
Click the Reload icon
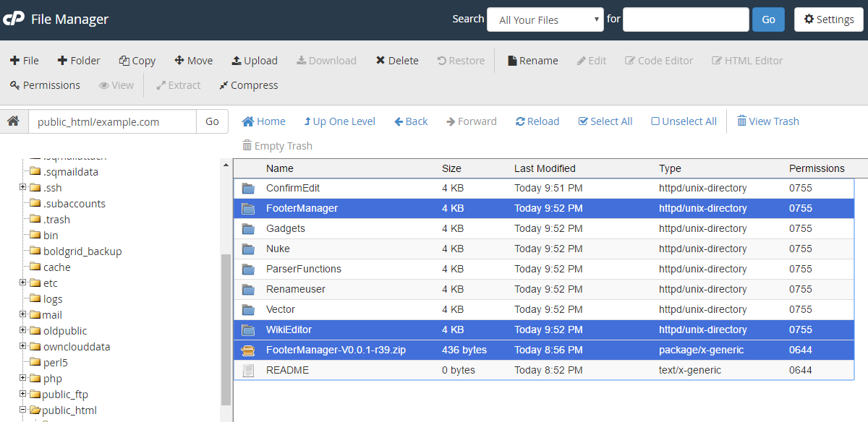520,121
